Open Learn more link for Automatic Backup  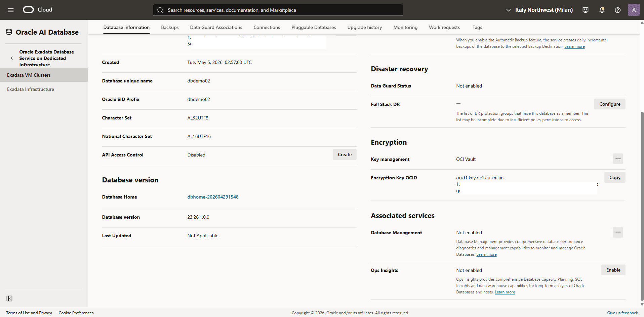click(574, 46)
